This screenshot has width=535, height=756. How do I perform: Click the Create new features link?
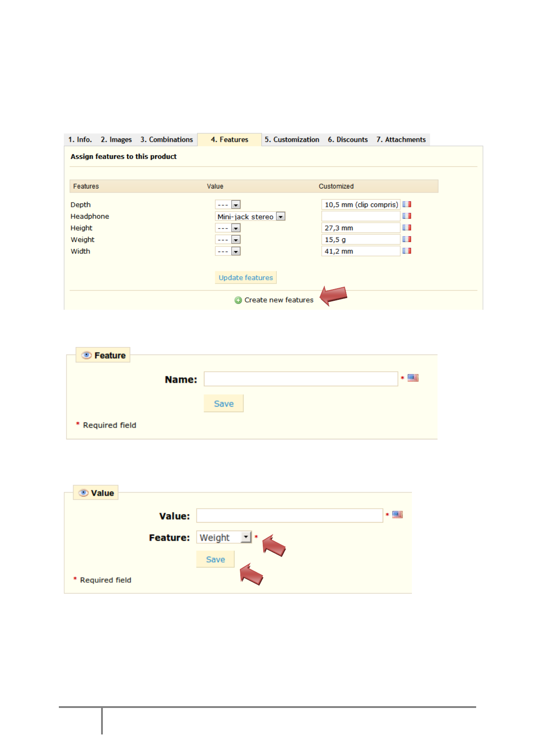(279, 300)
